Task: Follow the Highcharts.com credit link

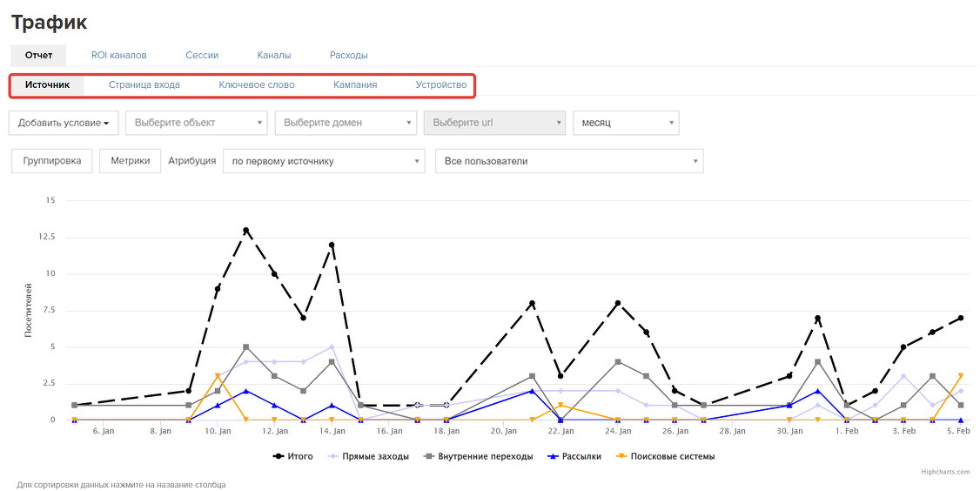Action: tap(946, 472)
